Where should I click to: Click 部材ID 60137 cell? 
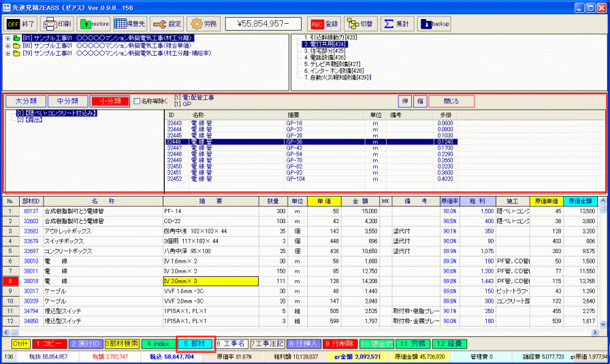click(x=31, y=211)
